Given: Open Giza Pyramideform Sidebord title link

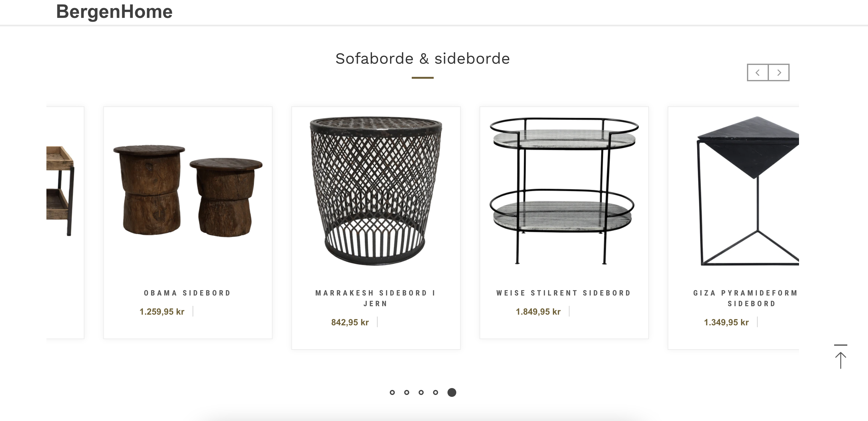Looking at the screenshot, I should pyautogui.click(x=745, y=298).
